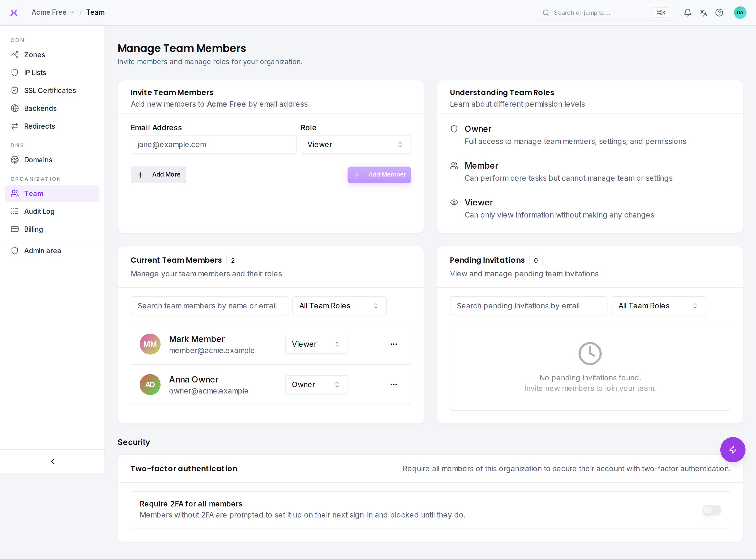Click the MM avatar of Mark Member
This screenshot has height=559, width=756.
(150, 344)
